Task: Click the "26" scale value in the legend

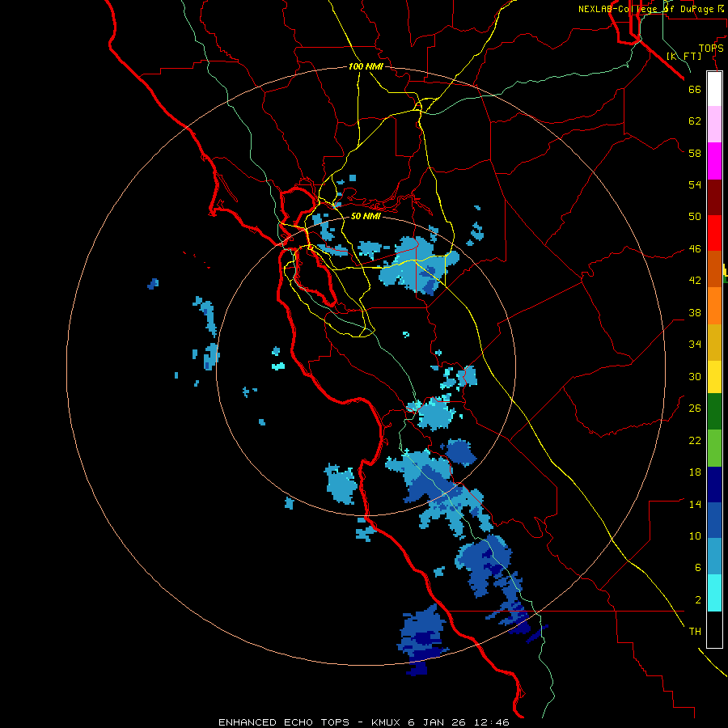Action: click(x=695, y=408)
